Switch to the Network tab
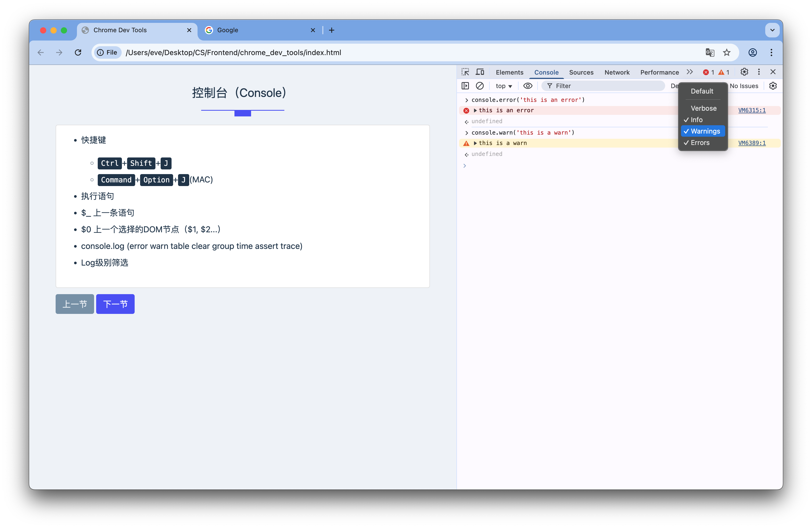This screenshot has width=812, height=528. pyautogui.click(x=617, y=72)
